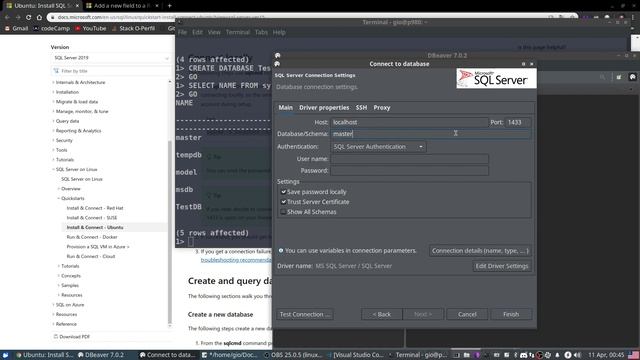Open Chrome menu three-dots icon
The height and width of the screenshot is (360, 640).
click(x=633, y=17)
